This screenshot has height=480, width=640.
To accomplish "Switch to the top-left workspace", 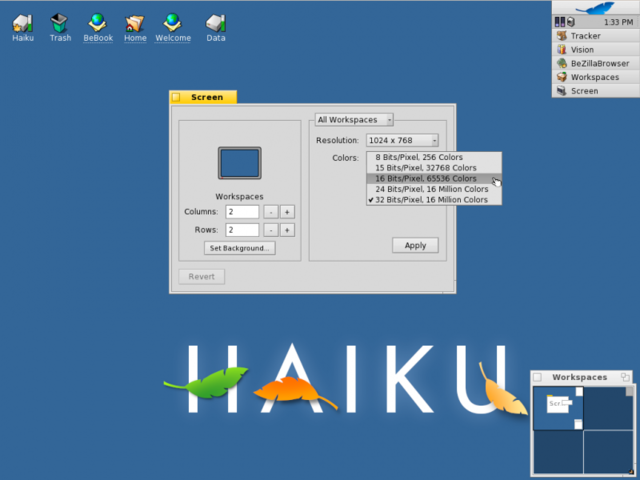I will [558, 408].
